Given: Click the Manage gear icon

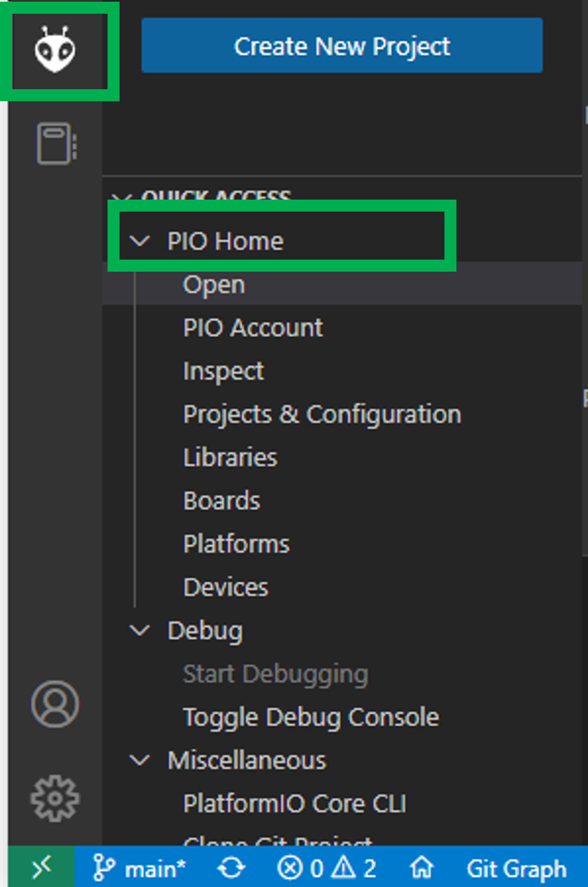Looking at the screenshot, I should [55, 798].
